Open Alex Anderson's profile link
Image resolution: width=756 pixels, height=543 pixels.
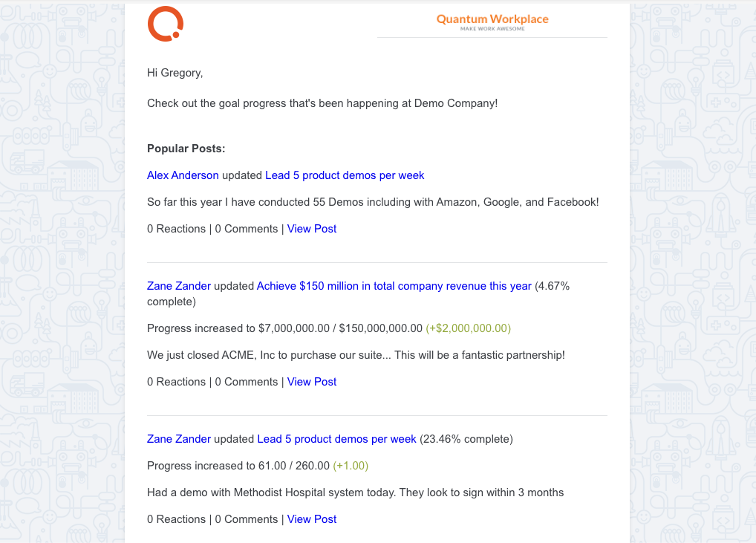point(183,175)
